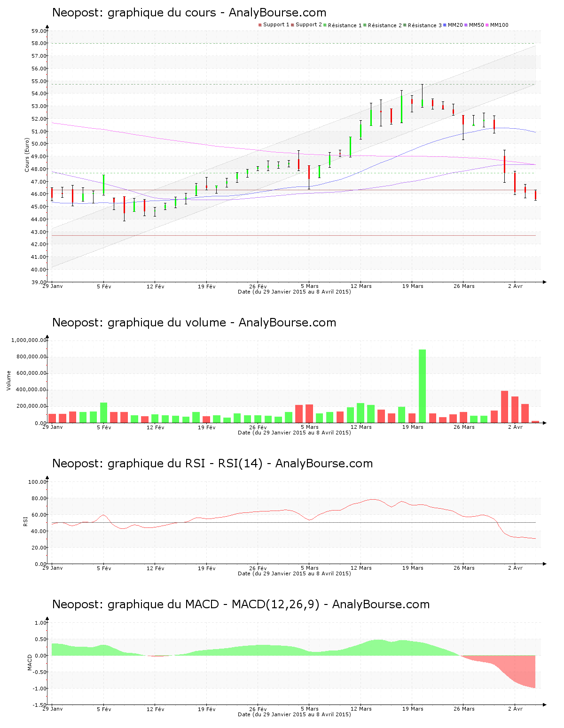Viewport: 564px width, 728px height.
Task: Select the 'Résistance 1' legend label
Action: point(345,25)
